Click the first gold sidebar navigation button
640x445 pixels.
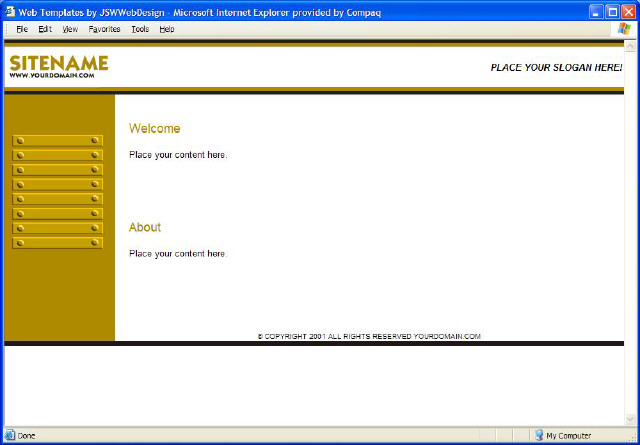point(58,141)
